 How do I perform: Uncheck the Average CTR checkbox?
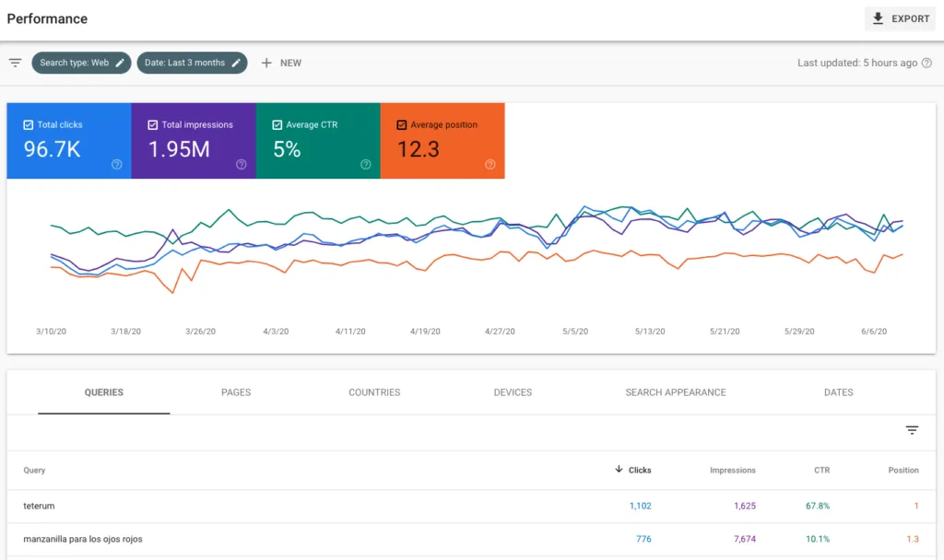277,124
